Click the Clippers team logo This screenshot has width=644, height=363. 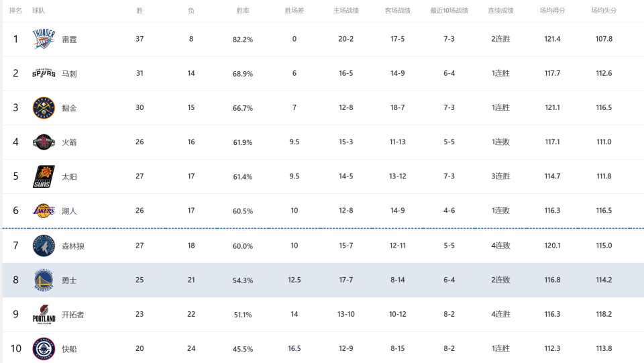click(x=44, y=349)
